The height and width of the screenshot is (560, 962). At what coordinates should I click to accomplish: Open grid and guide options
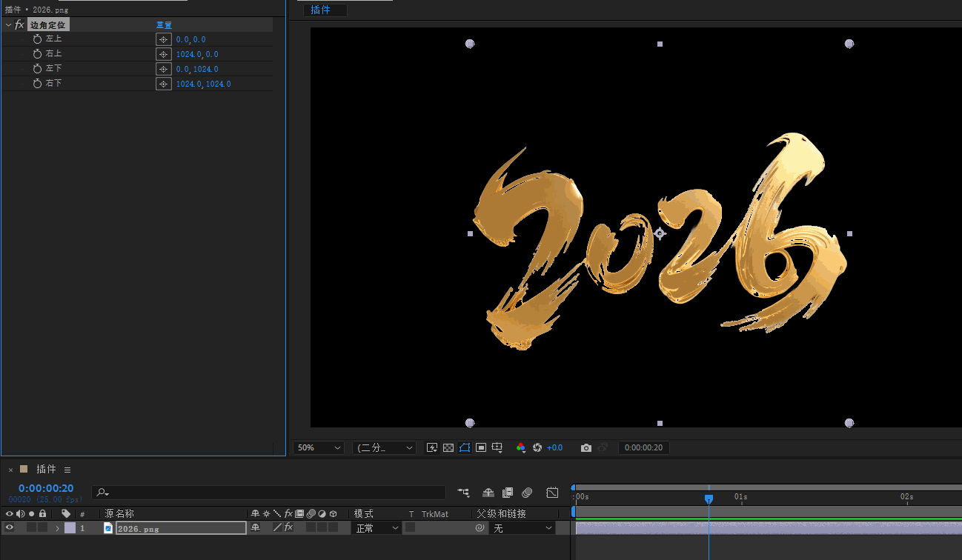click(497, 447)
